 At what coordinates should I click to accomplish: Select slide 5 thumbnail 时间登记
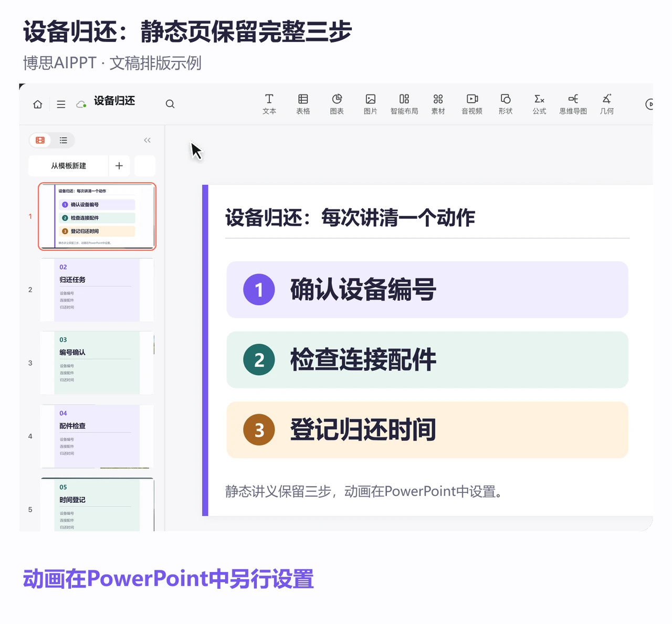pos(97,504)
